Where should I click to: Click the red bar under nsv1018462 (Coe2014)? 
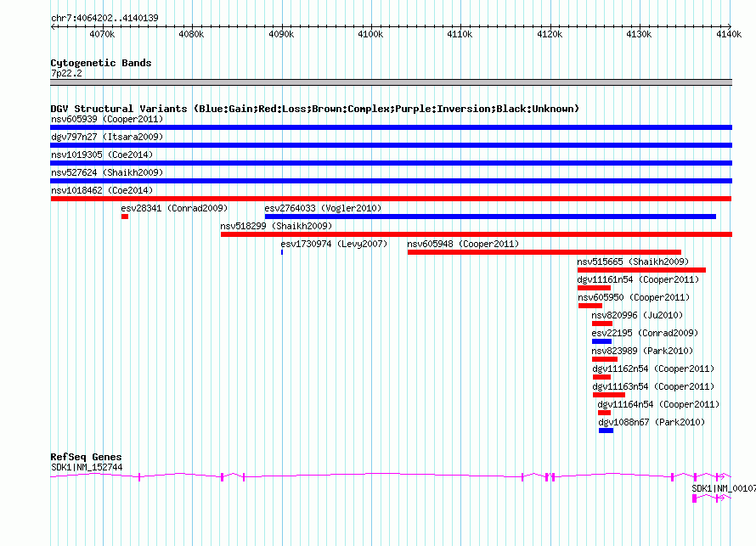click(x=391, y=199)
